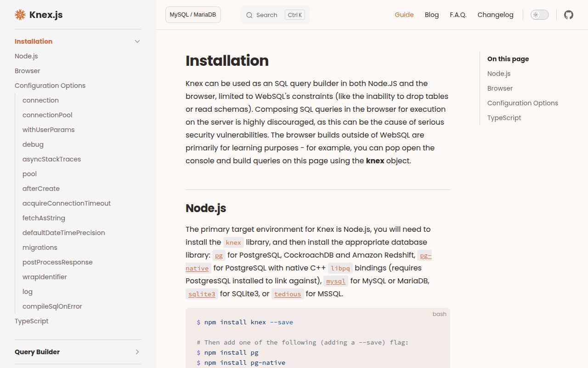Viewport: 588px width, 368px height.
Task: Jump to TypeScript under On this page
Action: (504, 118)
